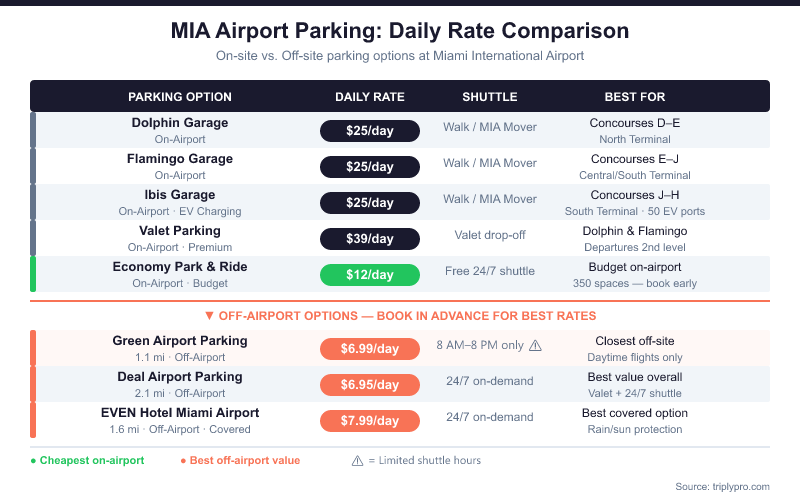Click the Economy Park & Ride name
Image resolution: width=800 pixels, height=500 pixels.
click(180, 267)
